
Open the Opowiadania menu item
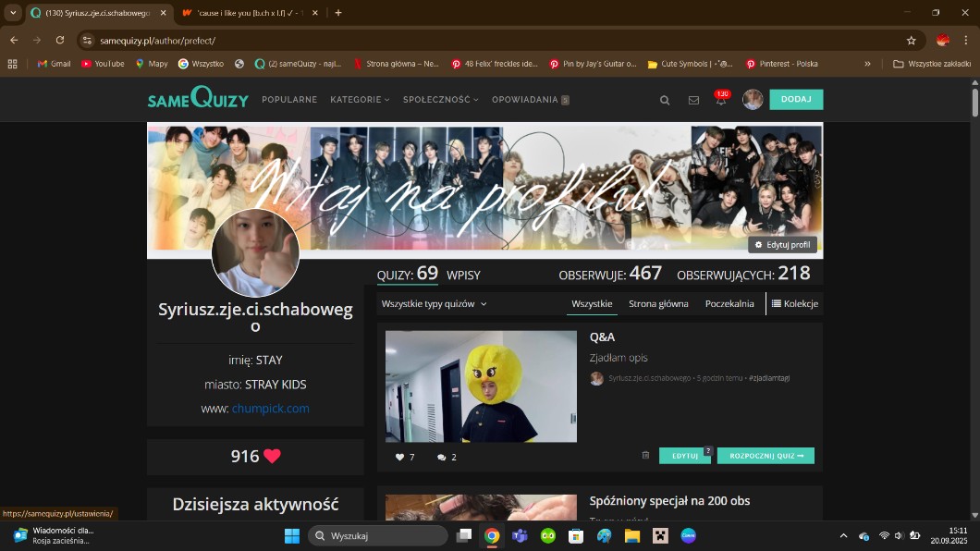pos(525,100)
